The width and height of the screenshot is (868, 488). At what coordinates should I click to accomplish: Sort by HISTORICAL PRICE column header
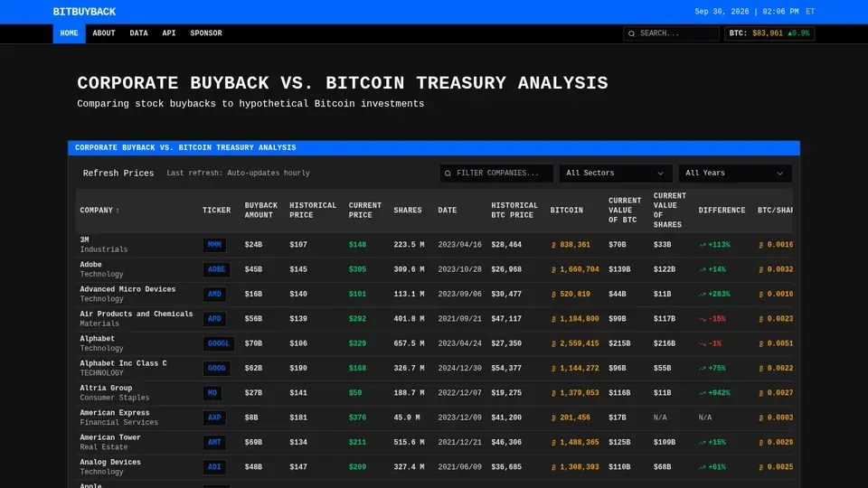coord(313,211)
